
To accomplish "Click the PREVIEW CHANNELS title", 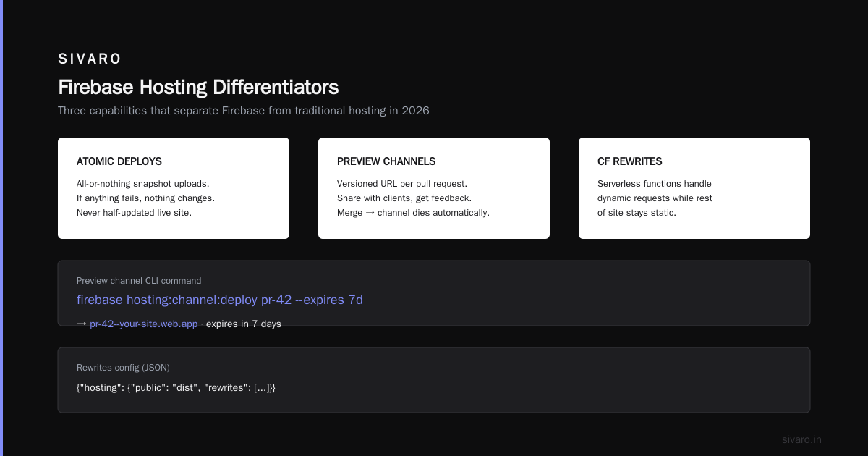I will tap(386, 161).
